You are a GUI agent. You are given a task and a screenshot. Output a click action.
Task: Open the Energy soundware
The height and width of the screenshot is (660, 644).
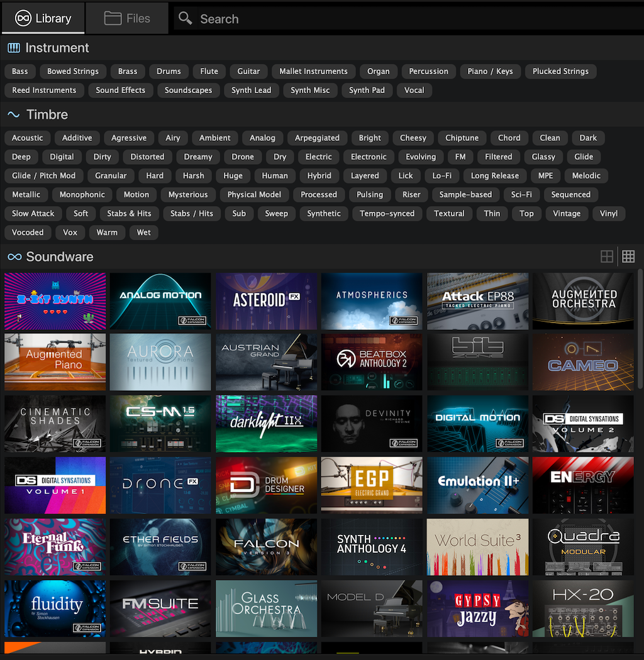(x=584, y=485)
